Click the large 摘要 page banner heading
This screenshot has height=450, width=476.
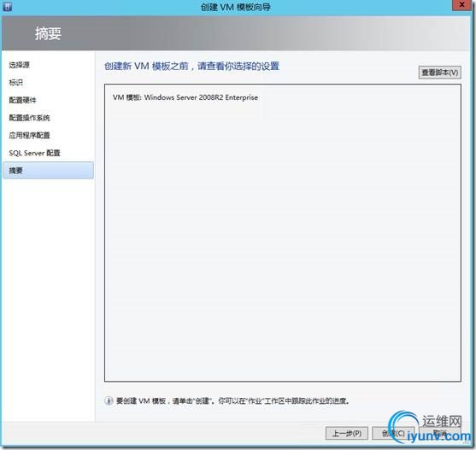(48, 33)
